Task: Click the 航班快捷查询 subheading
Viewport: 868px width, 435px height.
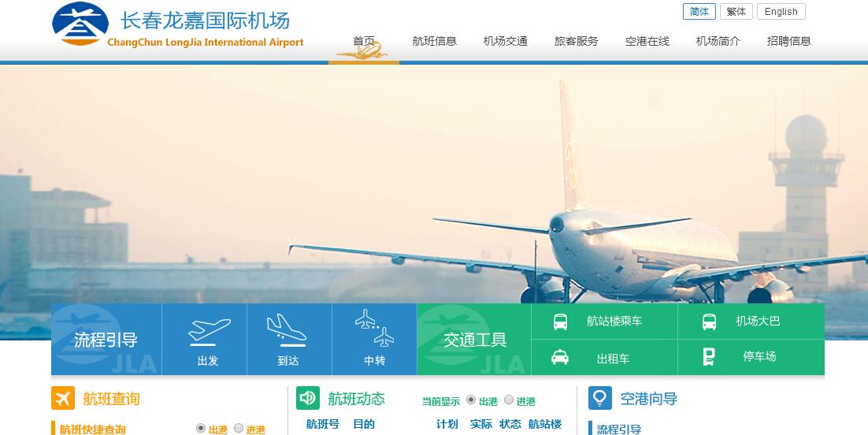Action: [x=92, y=429]
